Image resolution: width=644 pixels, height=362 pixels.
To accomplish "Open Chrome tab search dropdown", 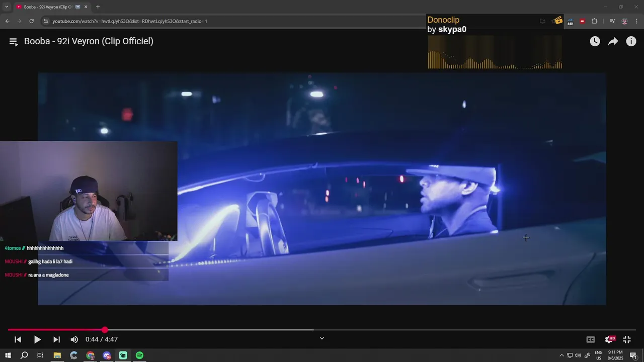I will pos(7,7).
